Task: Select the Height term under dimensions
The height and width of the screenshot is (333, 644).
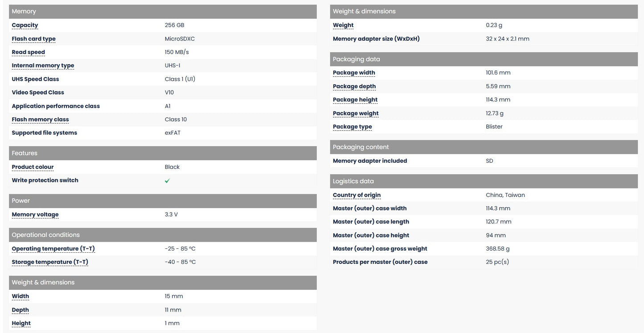Action: (x=21, y=323)
